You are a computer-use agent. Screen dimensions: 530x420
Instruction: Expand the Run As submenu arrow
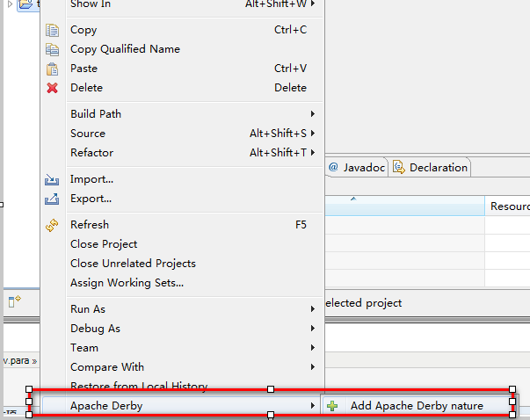coord(313,308)
